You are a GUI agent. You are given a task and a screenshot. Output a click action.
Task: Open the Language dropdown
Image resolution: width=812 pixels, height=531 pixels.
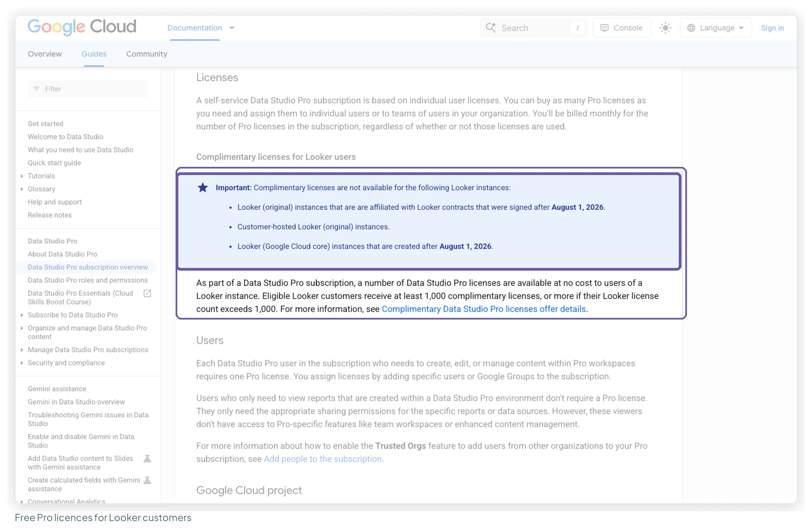click(x=716, y=28)
